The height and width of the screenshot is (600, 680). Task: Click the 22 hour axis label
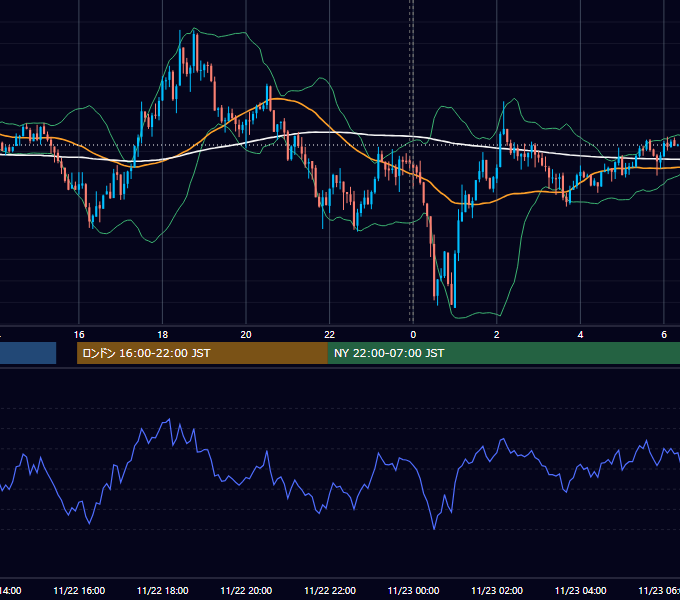330,335
